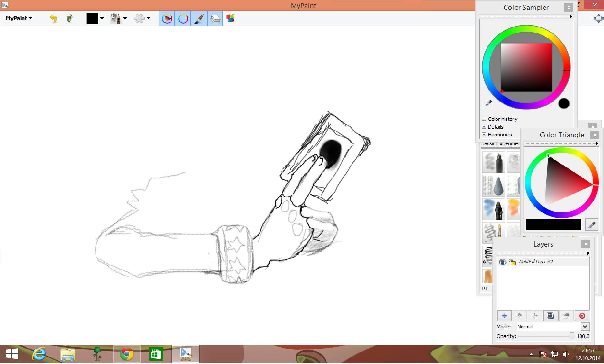Toggle lock on Untitled layer #1
This screenshot has height=364, width=604.
tap(512, 262)
